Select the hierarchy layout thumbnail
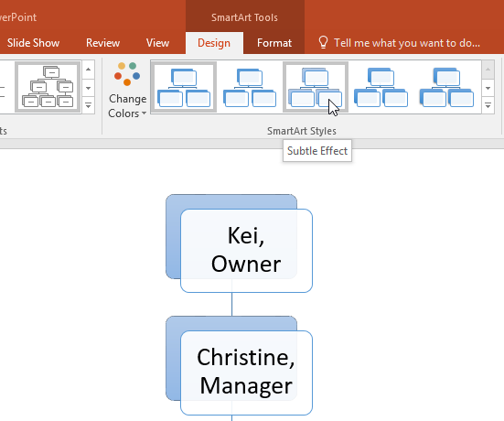This screenshot has width=504, height=421. (48, 87)
